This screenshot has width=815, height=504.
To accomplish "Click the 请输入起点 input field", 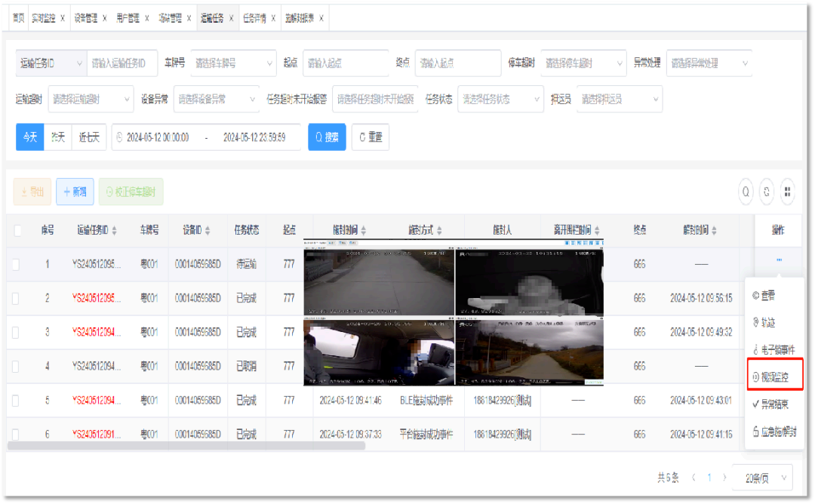I will [x=346, y=63].
